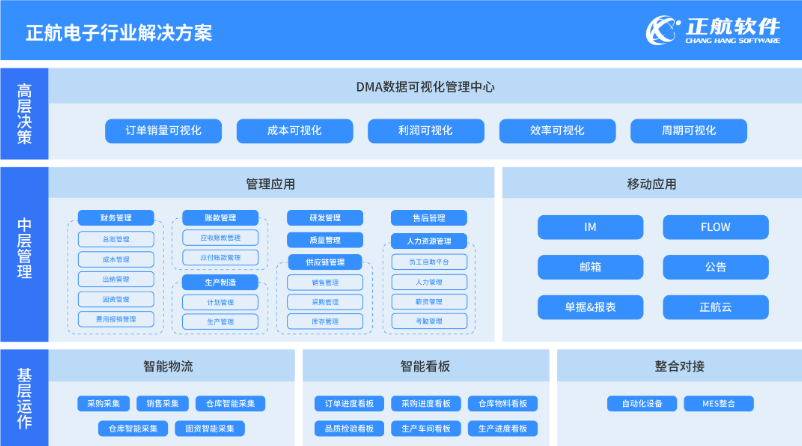Select 采购采集 under 智能物流
The width and height of the screenshot is (802, 446).
point(103,404)
